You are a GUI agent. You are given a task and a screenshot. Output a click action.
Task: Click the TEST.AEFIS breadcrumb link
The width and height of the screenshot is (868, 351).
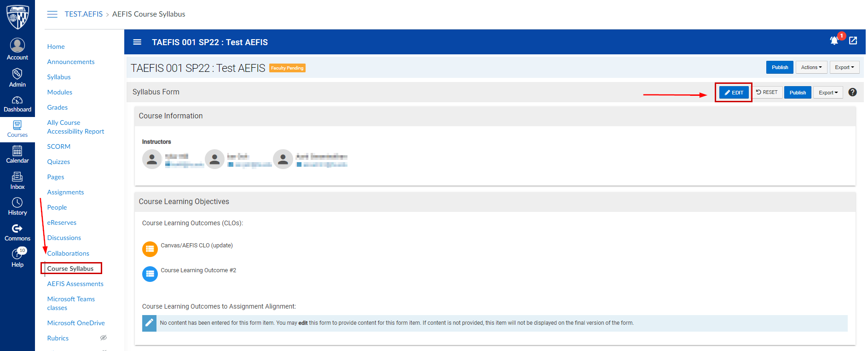(84, 14)
